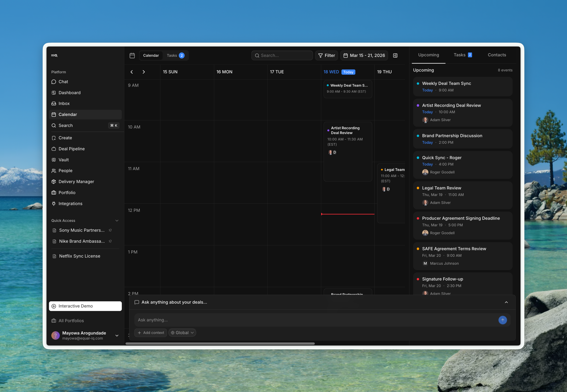Viewport: 567px width, 392px height.
Task: Go to Delivery Manager
Action: [x=76, y=182]
